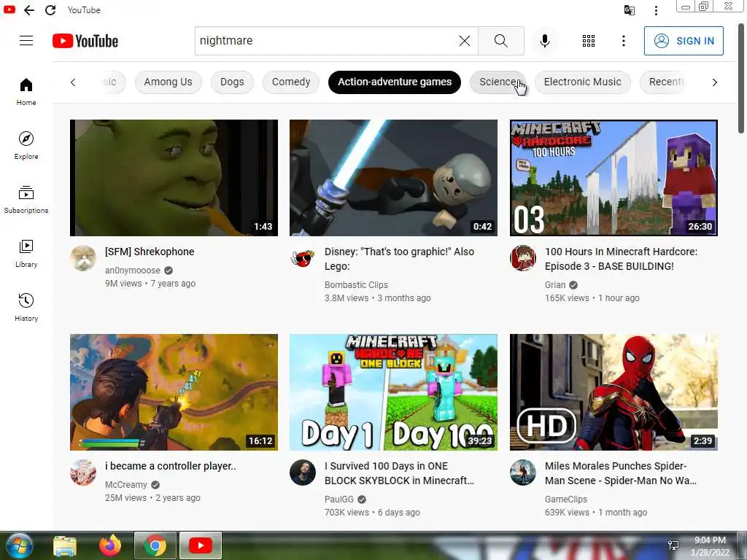Image resolution: width=747 pixels, height=560 pixels.
Task: Select the Action-adventure games chip
Action: [395, 82]
